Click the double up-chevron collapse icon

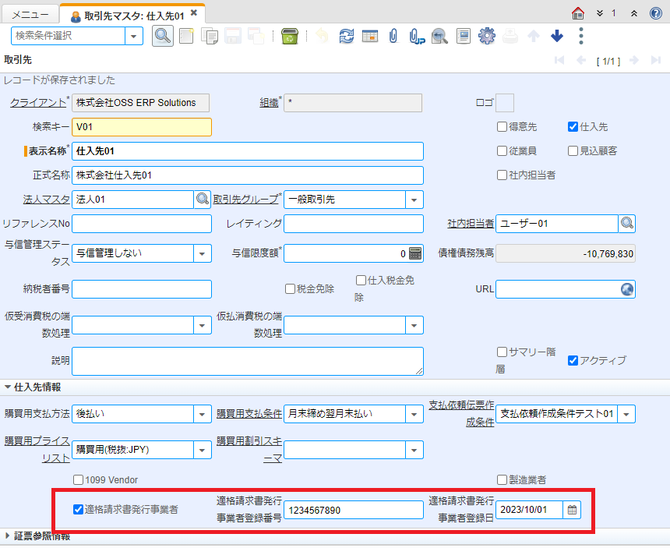click(634, 14)
